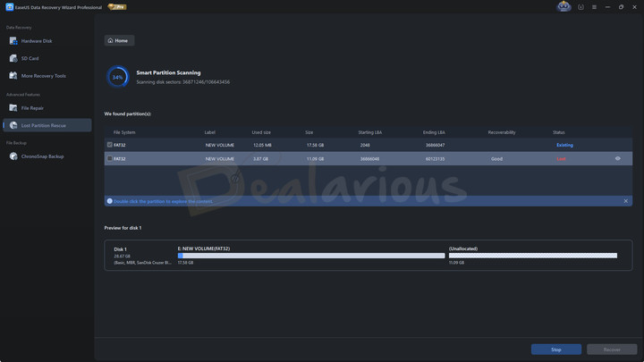Click the Ending LBA column header
The width and height of the screenshot is (644, 362).
click(x=434, y=132)
